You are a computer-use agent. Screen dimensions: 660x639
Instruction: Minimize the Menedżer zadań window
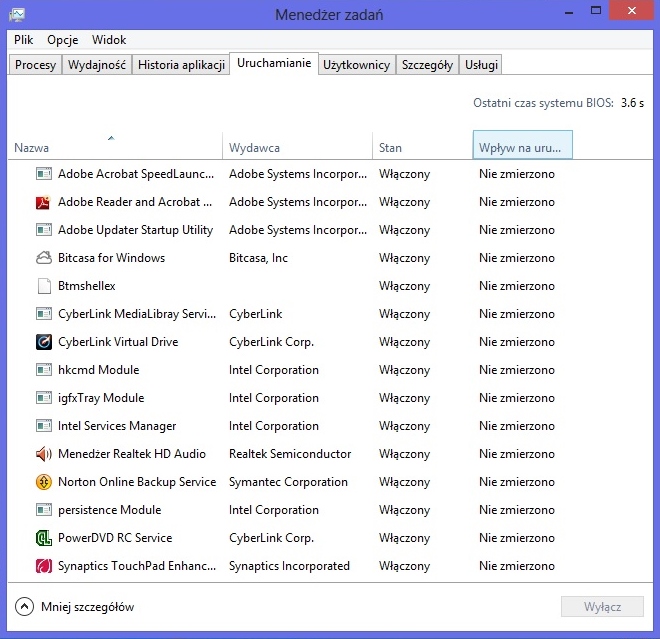pos(569,11)
